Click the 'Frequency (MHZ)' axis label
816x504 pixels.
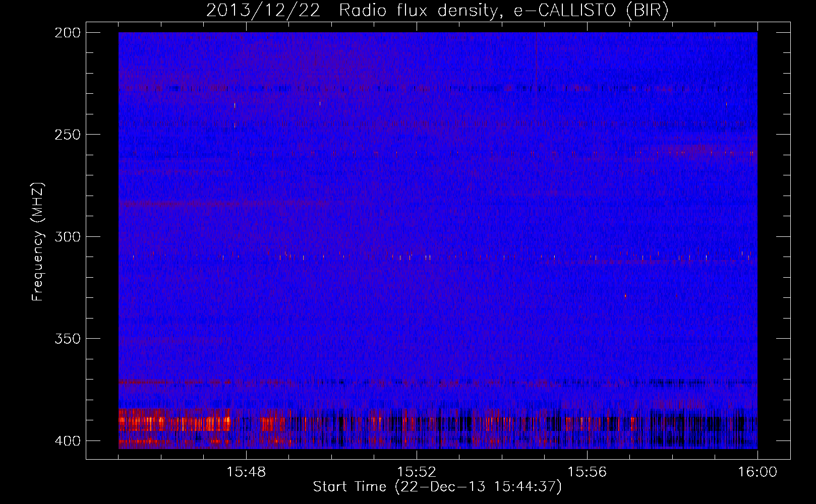(x=38, y=241)
